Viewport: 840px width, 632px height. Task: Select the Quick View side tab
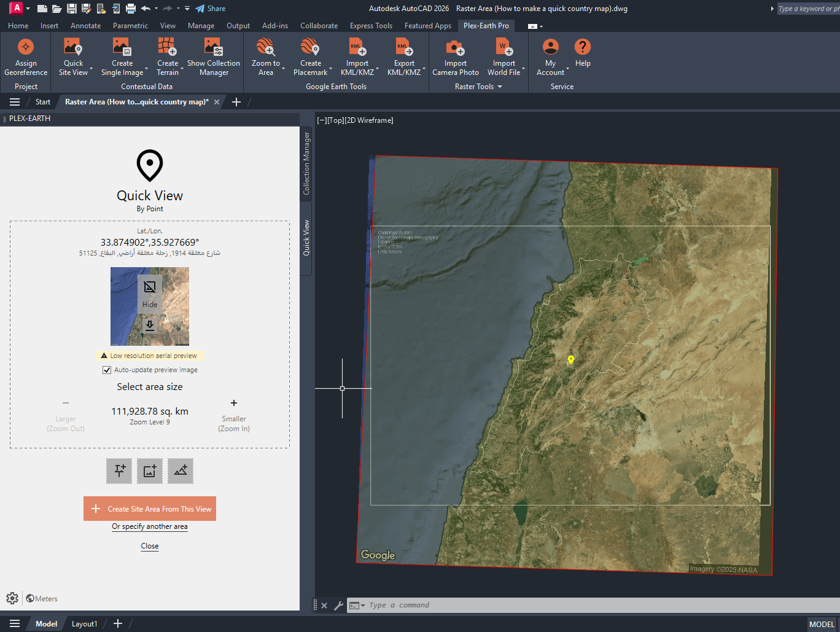click(306, 238)
